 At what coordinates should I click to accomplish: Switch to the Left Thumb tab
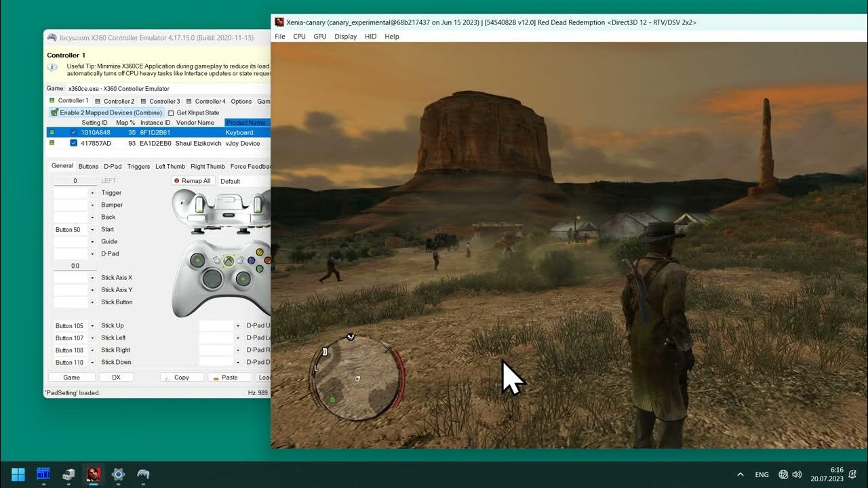pyautogui.click(x=170, y=166)
